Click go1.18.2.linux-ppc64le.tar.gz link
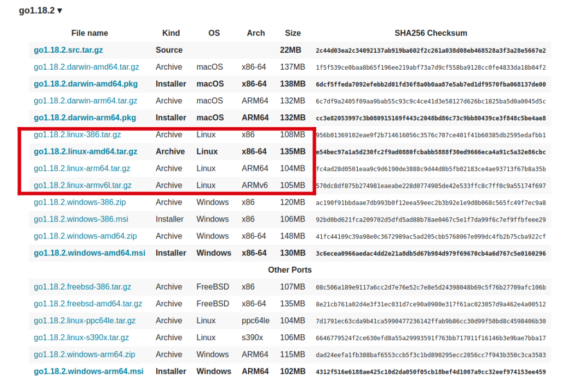The height and width of the screenshot is (387, 588). [84, 321]
